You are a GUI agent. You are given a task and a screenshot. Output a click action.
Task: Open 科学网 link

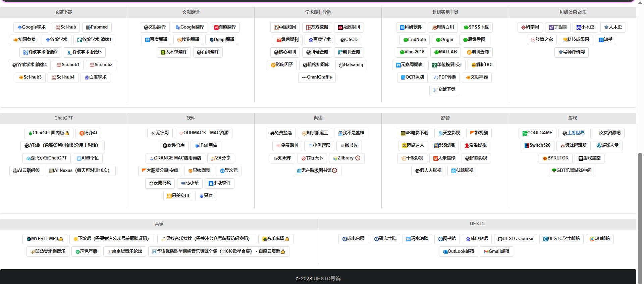tap(530, 27)
